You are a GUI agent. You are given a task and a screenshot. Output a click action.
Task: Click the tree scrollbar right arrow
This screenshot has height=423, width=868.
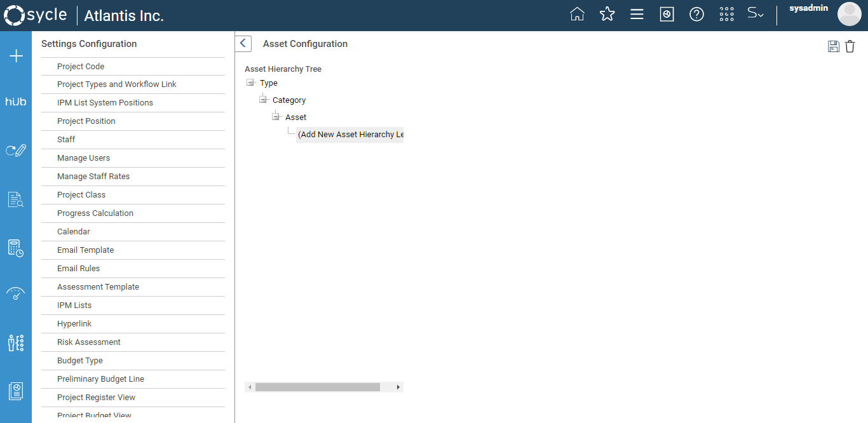[398, 387]
